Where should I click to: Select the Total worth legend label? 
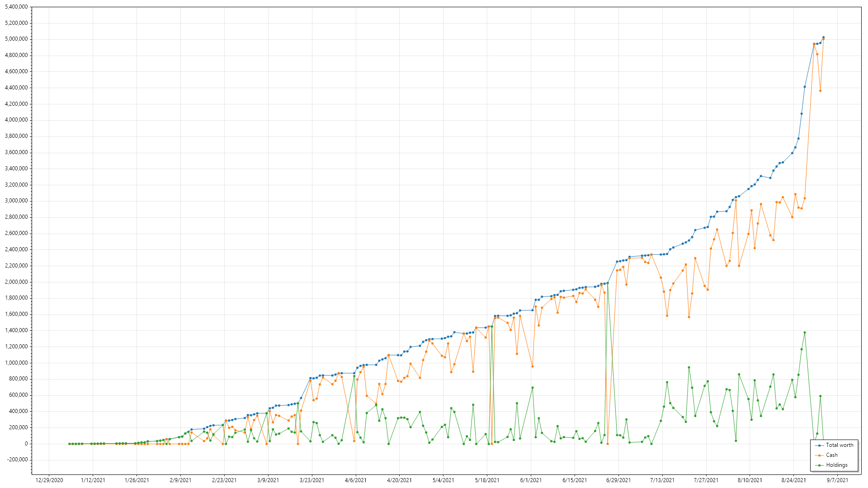click(840, 445)
